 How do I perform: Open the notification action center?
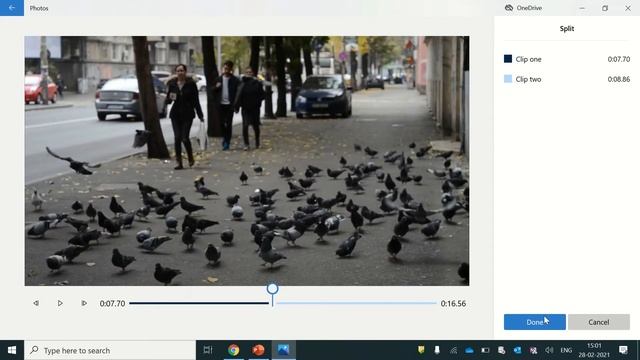623,350
